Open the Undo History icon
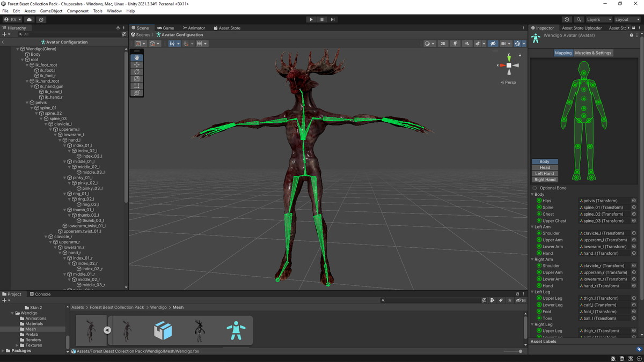This screenshot has height=362, width=644. click(x=567, y=19)
